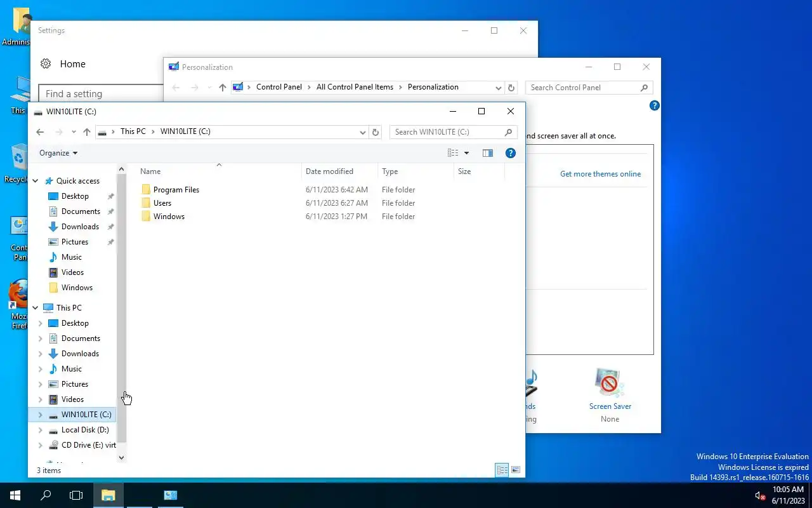Refresh the Personalization Control Panel window
812x508 pixels.
coord(511,88)
